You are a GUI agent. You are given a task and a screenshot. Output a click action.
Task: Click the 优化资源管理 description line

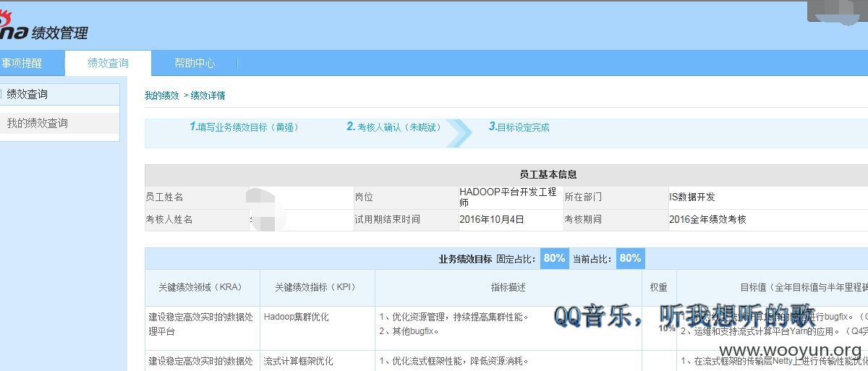pyautogui.click(x=454, y=317)
